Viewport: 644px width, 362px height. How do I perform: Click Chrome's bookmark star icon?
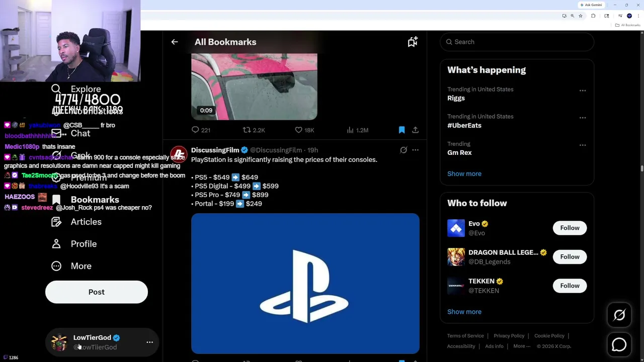click(581, 16)
